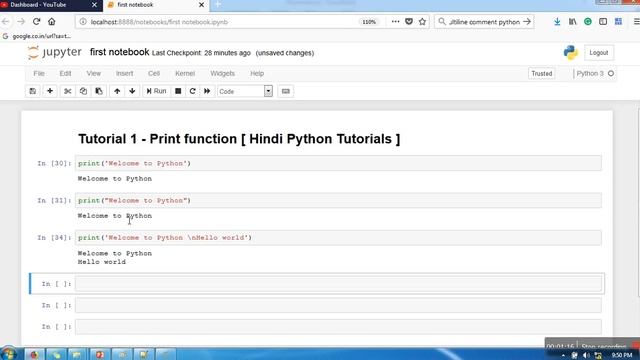Click the browser search box
Image resolution: width=640 pixels, height=360 pixels.
[484, 22]
